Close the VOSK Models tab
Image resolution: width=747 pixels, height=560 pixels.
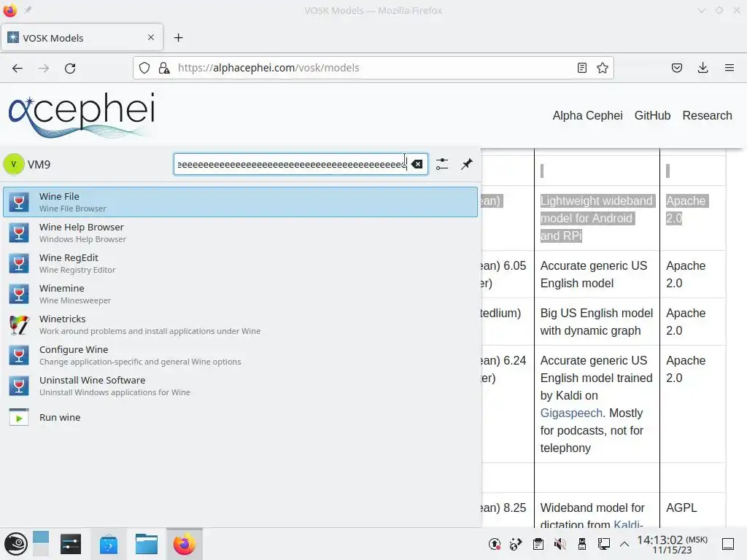[x=151, y=37]
